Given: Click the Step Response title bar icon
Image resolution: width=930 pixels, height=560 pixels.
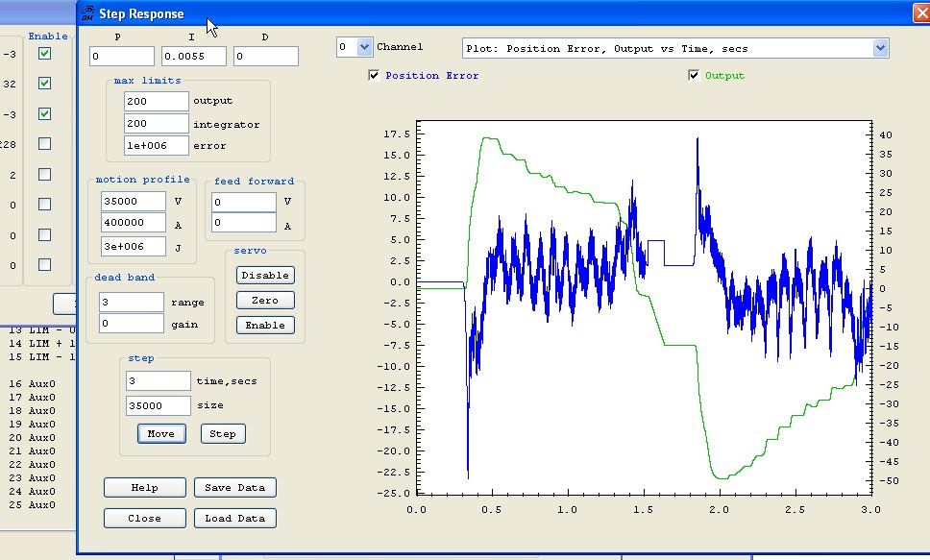Looking at the screenshot, I should (x=87, y=13).
